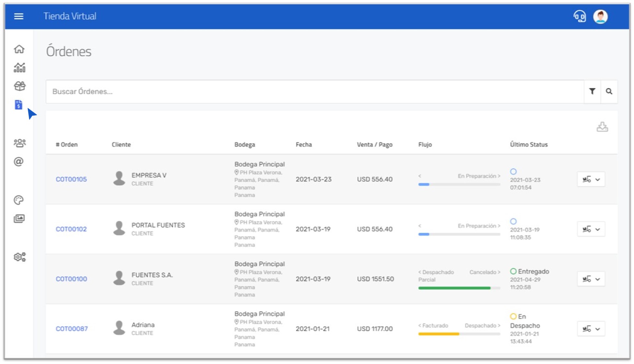The height and width of the screenshot is (364, 634).
Task: Click En Preparación next step for COT00105
Action: tap(479, 176)
